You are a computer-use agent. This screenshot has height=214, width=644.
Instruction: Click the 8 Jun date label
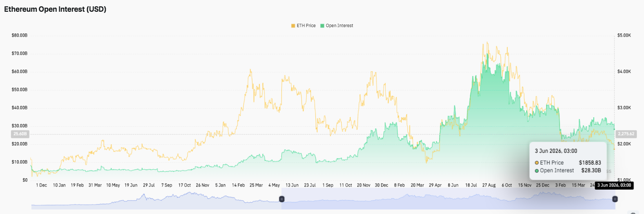coord(453,185)
